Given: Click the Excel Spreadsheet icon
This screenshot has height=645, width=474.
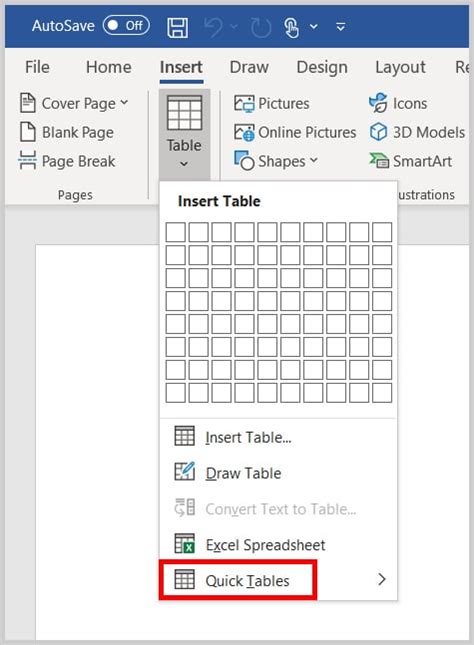Looking at the screenshot, I should (x=184, y=543).
